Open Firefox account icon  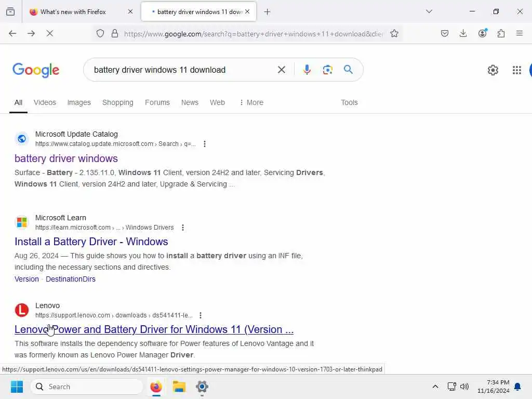(483, 33)
